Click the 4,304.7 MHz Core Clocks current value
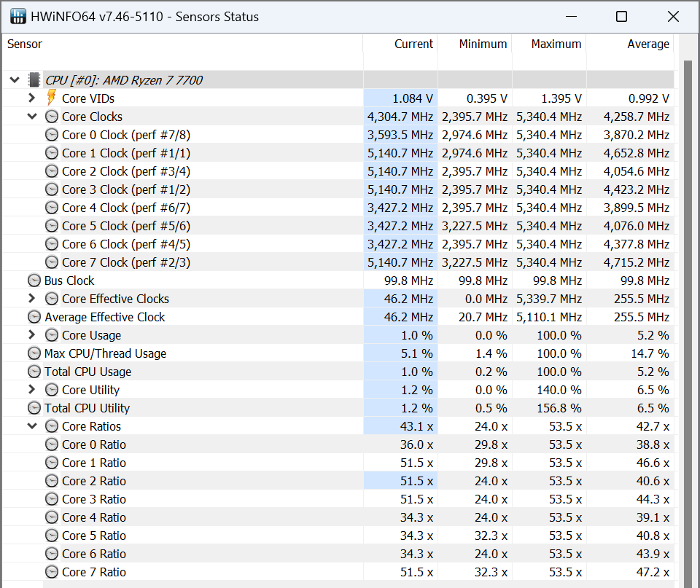700x588 pixels. coord(400,117)
